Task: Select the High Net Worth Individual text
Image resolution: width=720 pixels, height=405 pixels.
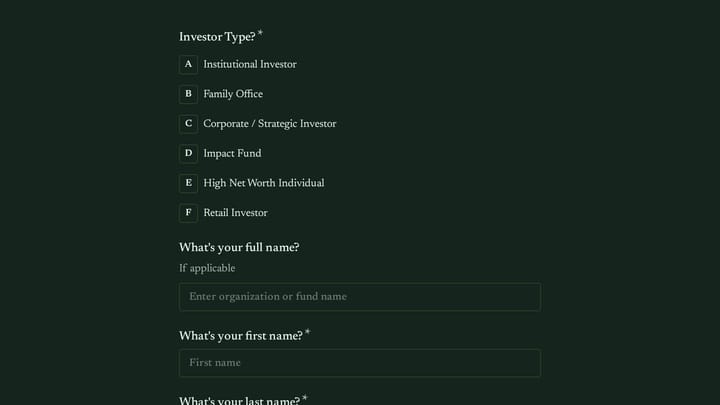Action: [x=264, y=183]
